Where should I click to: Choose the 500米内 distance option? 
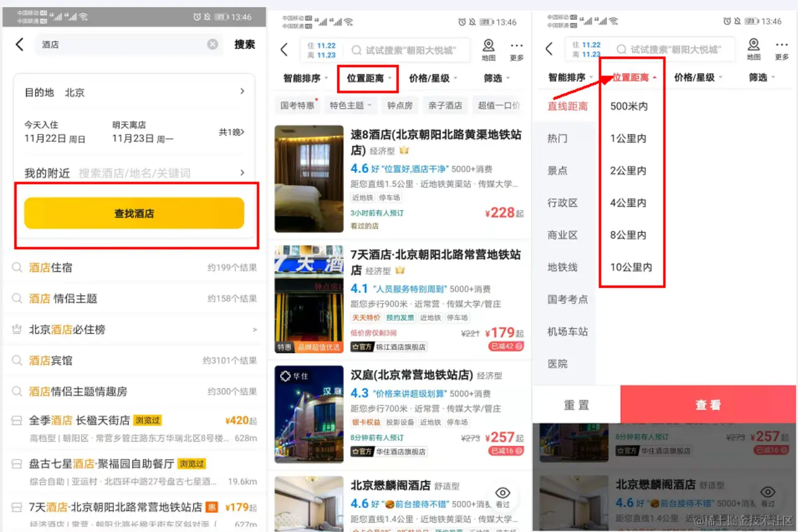[x=629, y=107]
